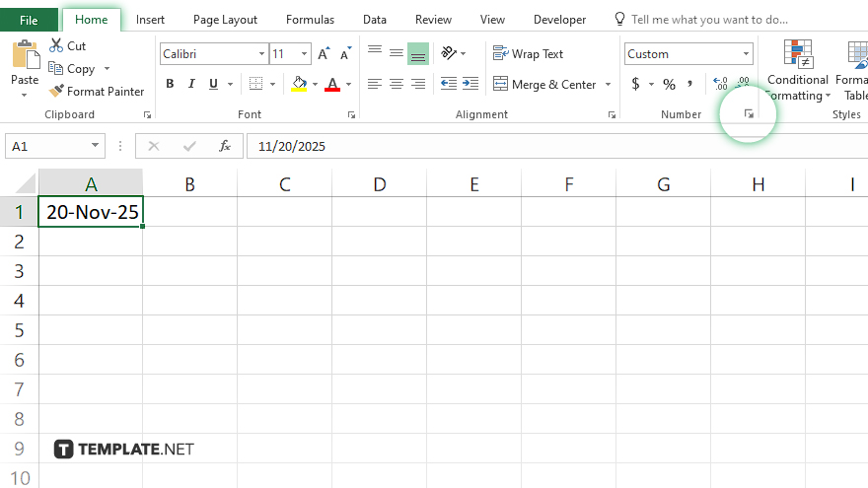
Task: Click the Comma Style icon
Action: 690,85
